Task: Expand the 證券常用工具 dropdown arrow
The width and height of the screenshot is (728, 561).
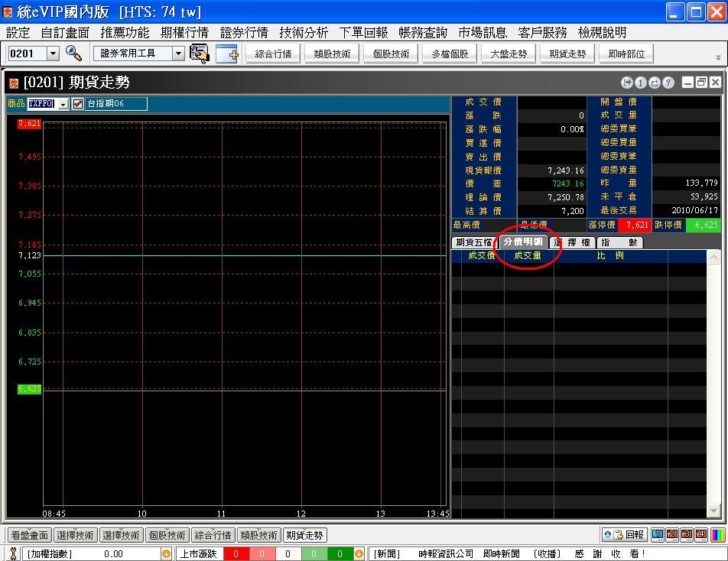Action: 178,54
